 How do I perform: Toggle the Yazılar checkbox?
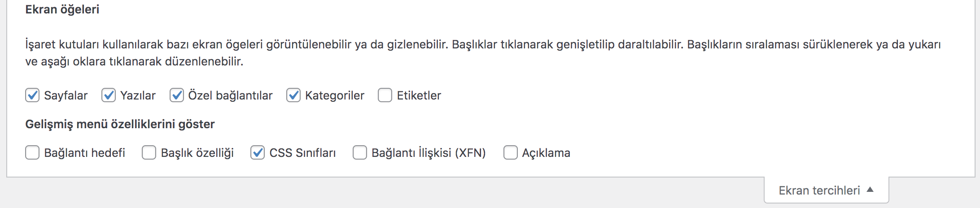click(109, 95)
